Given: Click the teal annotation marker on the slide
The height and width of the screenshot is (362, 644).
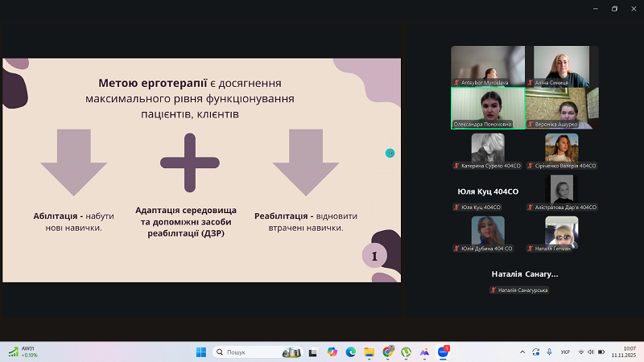Looking at the screenshot, I should click(x=390, y=153).
